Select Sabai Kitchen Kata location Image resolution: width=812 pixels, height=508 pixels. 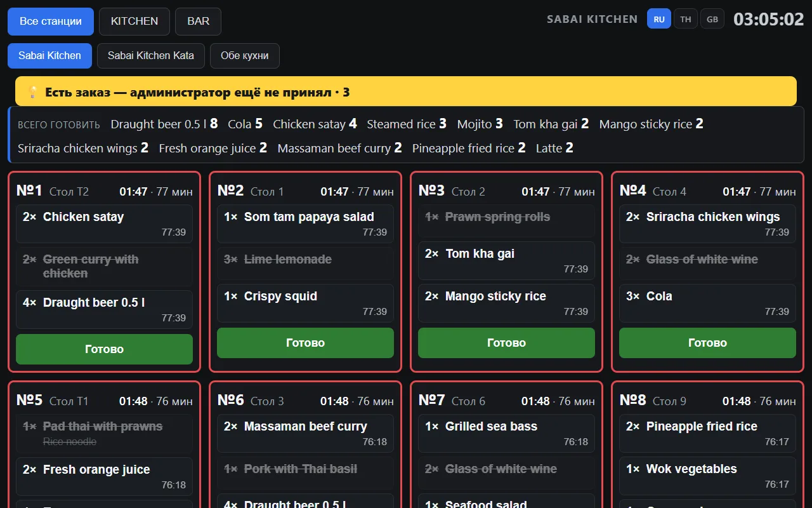(151, 56)
